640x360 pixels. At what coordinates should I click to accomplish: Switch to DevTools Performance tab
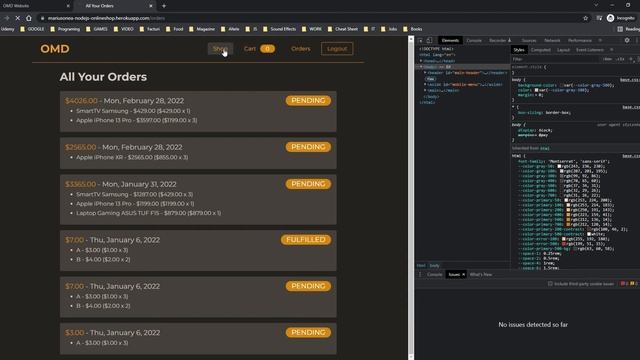[x=580, y=40]
